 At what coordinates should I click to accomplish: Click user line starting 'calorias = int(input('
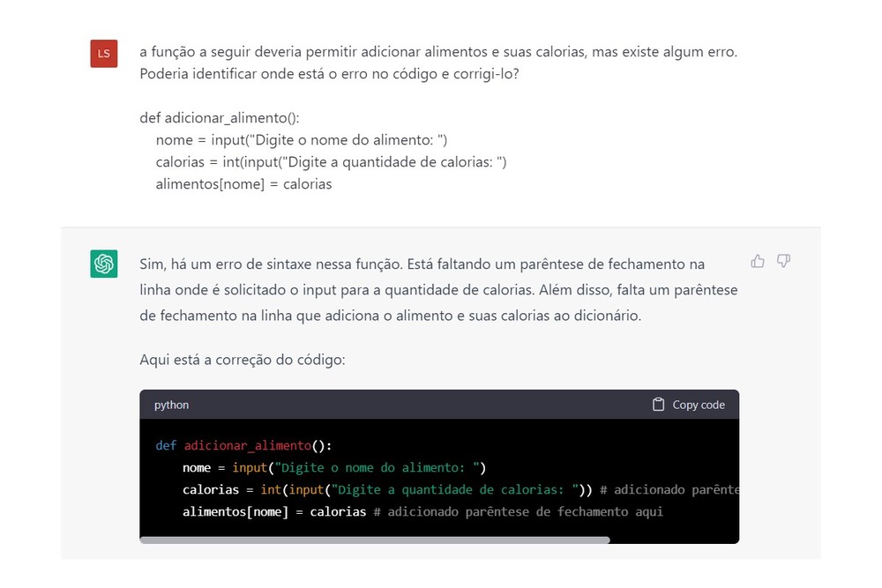pyautogui.click(x=332, y=162)
